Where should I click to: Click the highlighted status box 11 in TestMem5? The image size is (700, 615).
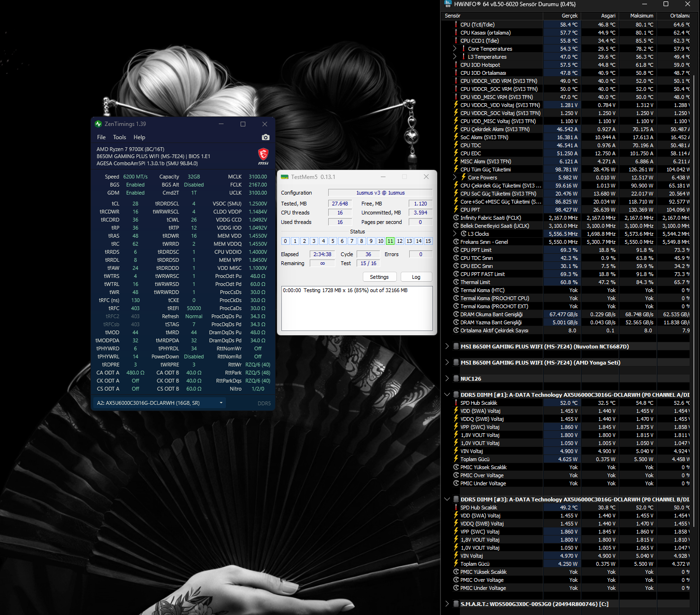390,241
